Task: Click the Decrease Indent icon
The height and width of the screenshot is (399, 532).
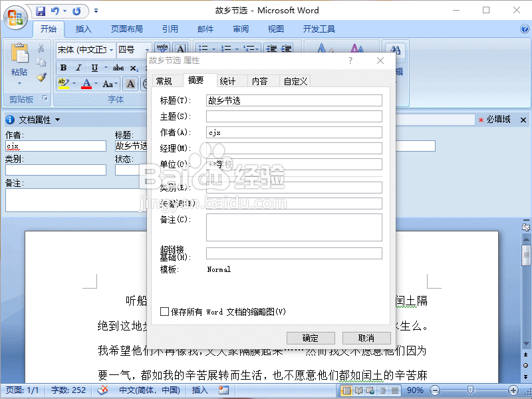Action: [x=271, y=49]
